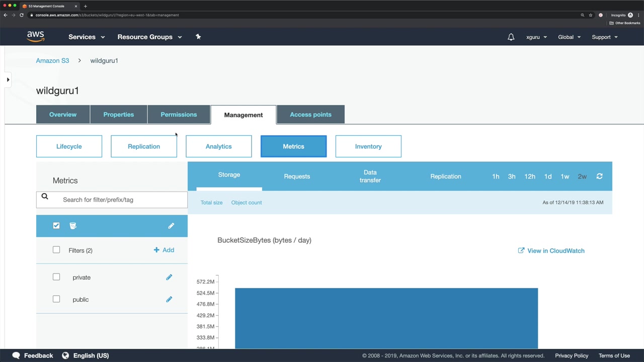The height and width of the screenshot is (362, 644).
Task: Set time range to 1h
Action: coord(496,176)
